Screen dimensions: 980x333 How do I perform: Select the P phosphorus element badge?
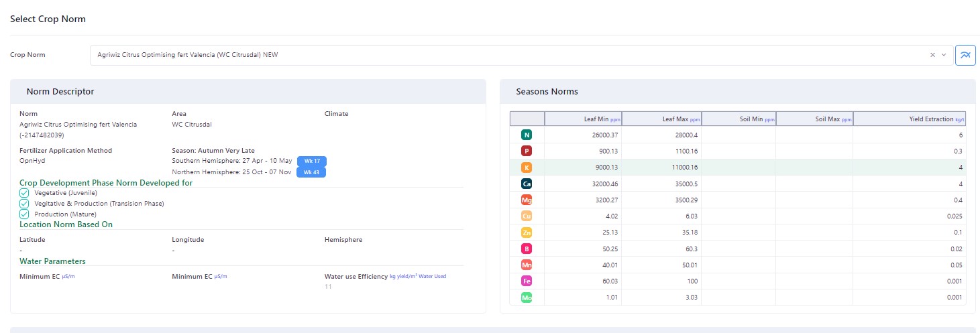click(527, 151)
